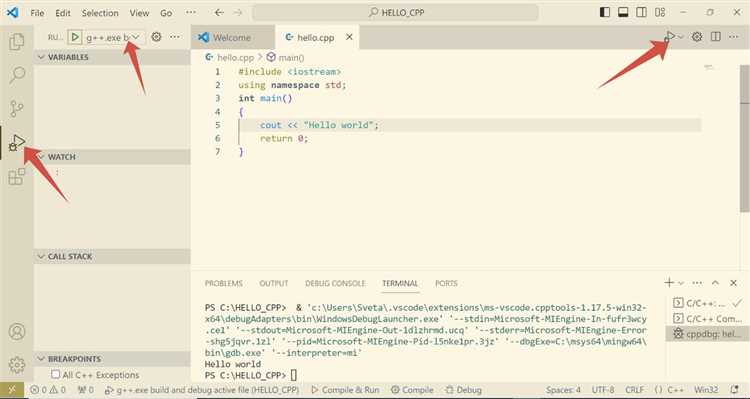Click the VS Code logo menu
This screenshot has height=399, width=750.
pyautogui.click(x=12, y=13)
